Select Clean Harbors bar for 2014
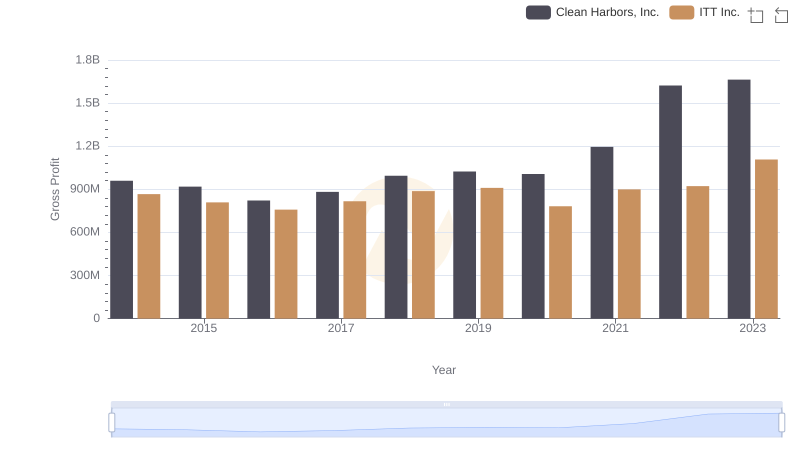Image resolution: width=800 pixels, height=461 pixels. (x=121, y=249)
